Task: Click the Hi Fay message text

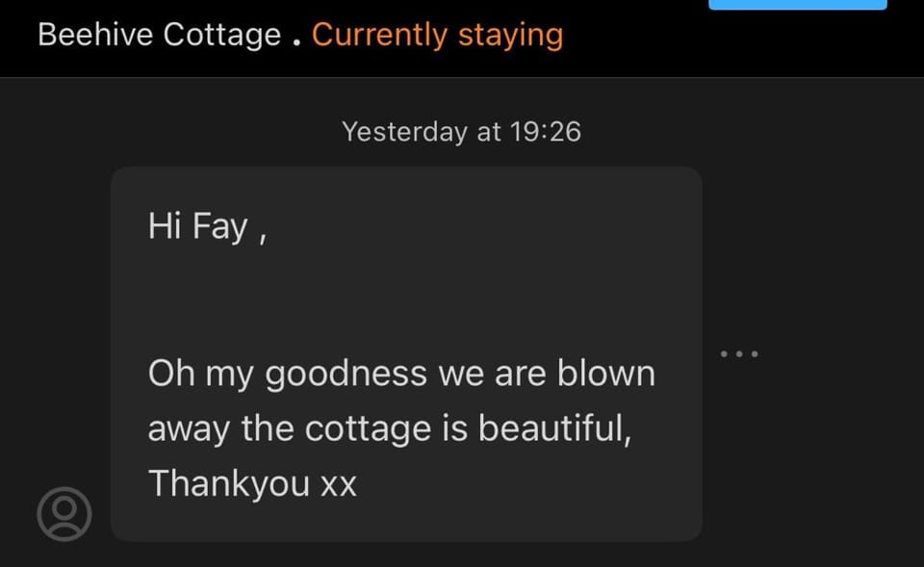Action: pyautogui.click(x=208, y=225)
